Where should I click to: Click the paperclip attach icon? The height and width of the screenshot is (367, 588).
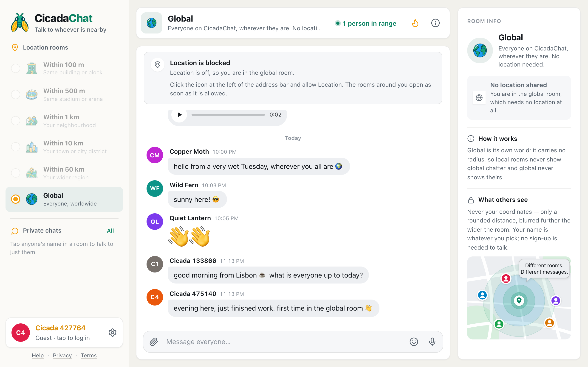pos(154,342)
